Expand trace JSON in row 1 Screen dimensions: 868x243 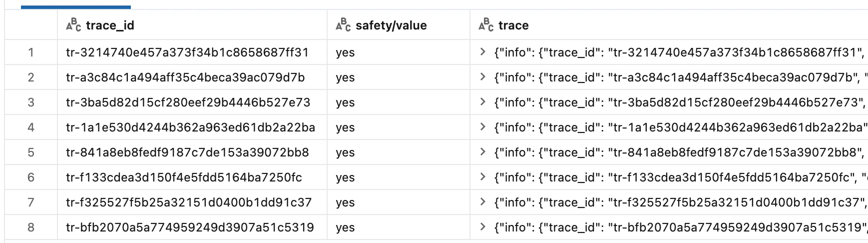[x=482, y=52]
